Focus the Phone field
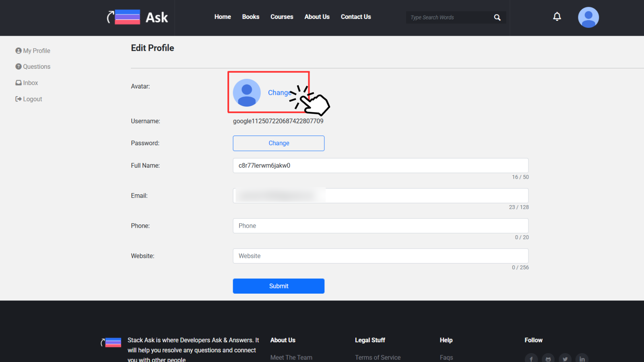The height and width of the screenshot is (362, 644). [x=381, y=226]
